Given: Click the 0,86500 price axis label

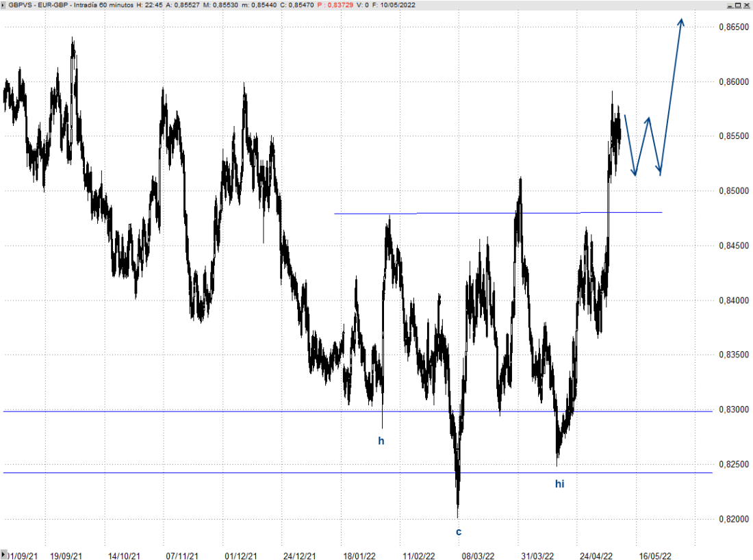Looking at the screenshot, I should [731, 27].
